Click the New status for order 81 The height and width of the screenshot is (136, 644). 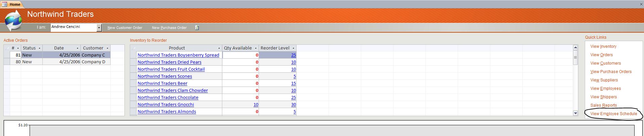(32, 55)
